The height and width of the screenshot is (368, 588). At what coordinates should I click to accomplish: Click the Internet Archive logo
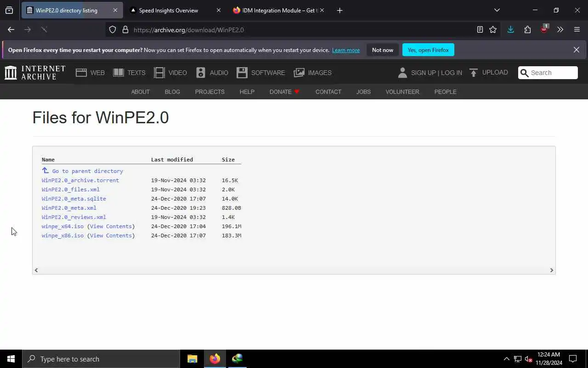35,73
